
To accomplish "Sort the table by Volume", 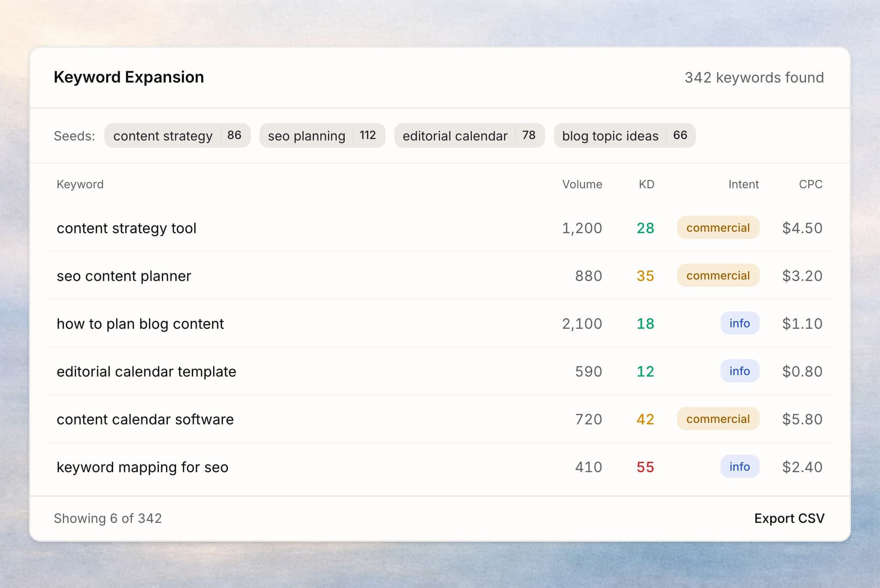I will [582, 184].
